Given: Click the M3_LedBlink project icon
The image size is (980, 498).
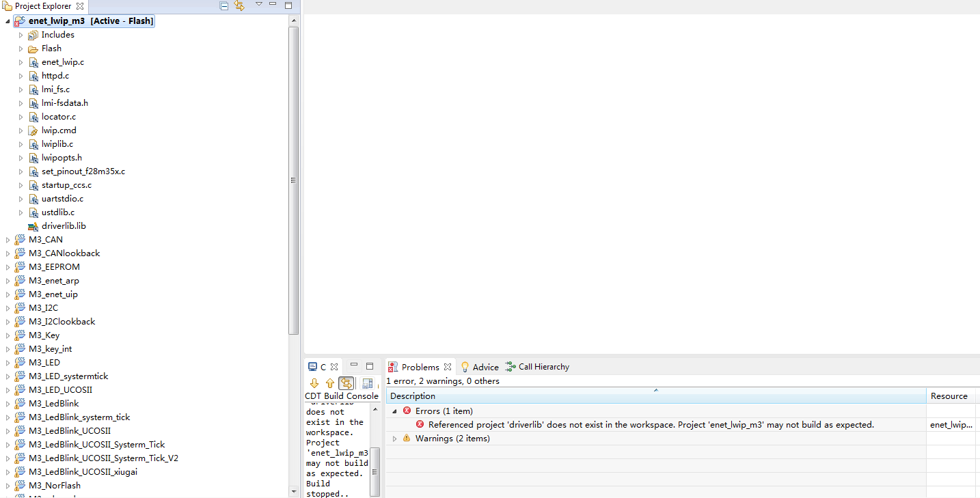Looking at the screenshot, I should [20, 404].
